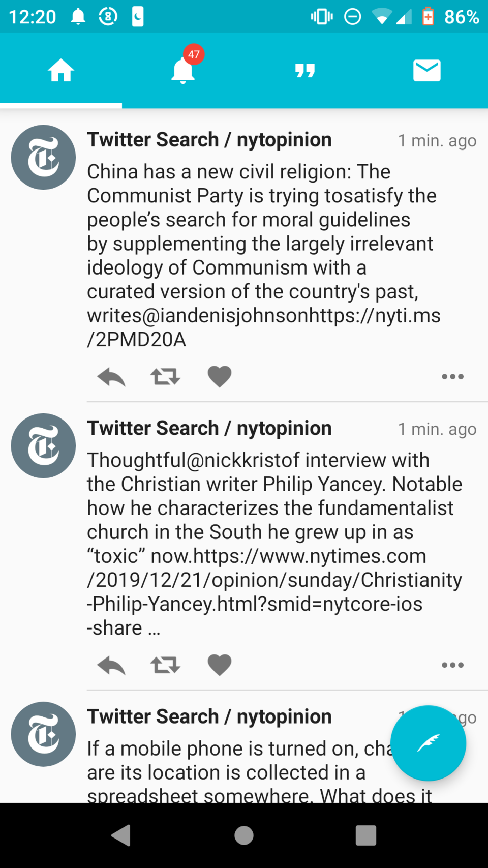Open nytopinion avatar on second tweet

[43, 446]
